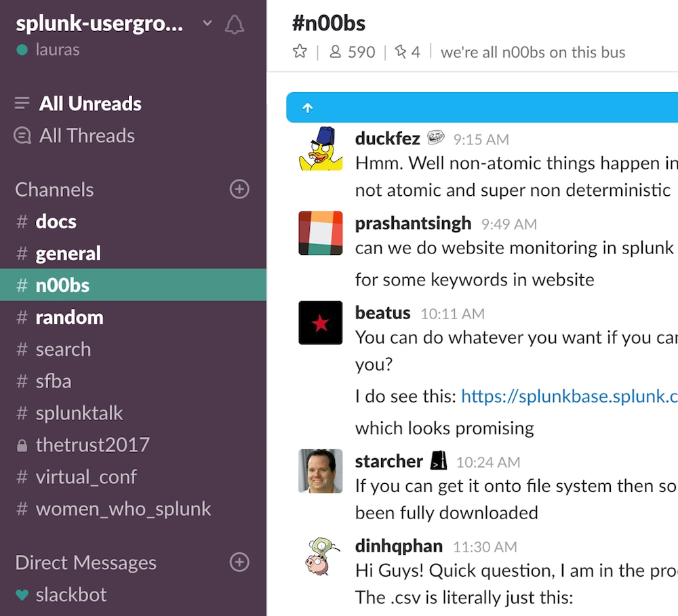The height and width of the screenshot is (616, 678).
Task: Switch to the #docs channel
Action: click(133, 222)
